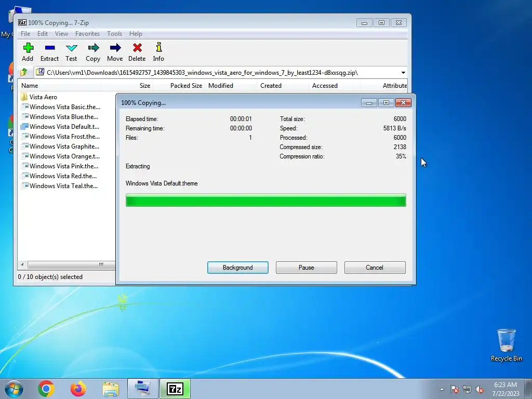Launch Firefox from taskbar
This screenshot has height=399, width=532.
(78, 389)
